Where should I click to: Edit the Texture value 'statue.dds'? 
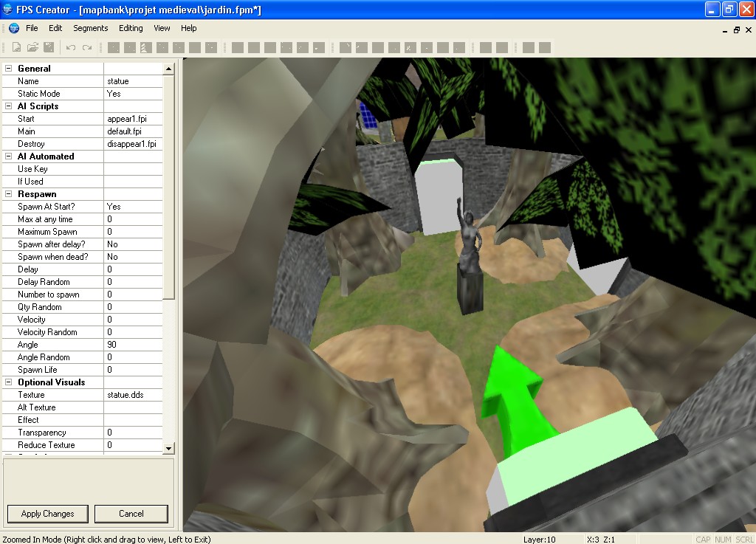click(x=133, y=395)
